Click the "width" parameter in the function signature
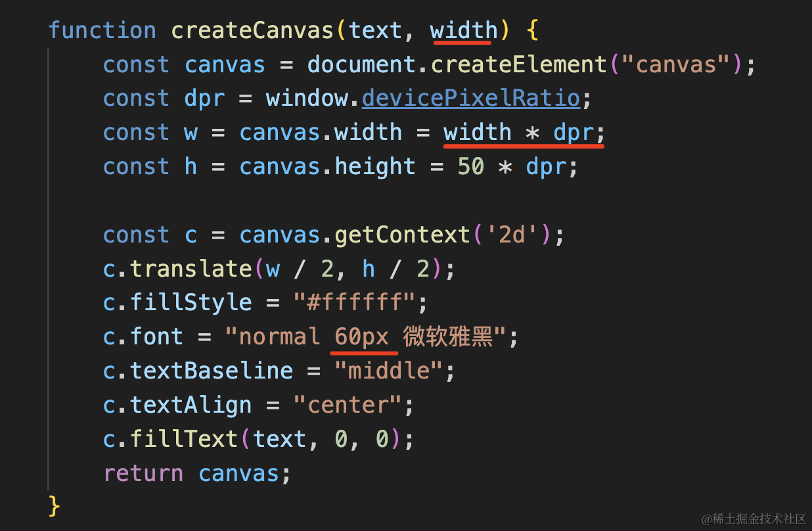The width and height of the screenshot is (812, 531). point(464,30)
